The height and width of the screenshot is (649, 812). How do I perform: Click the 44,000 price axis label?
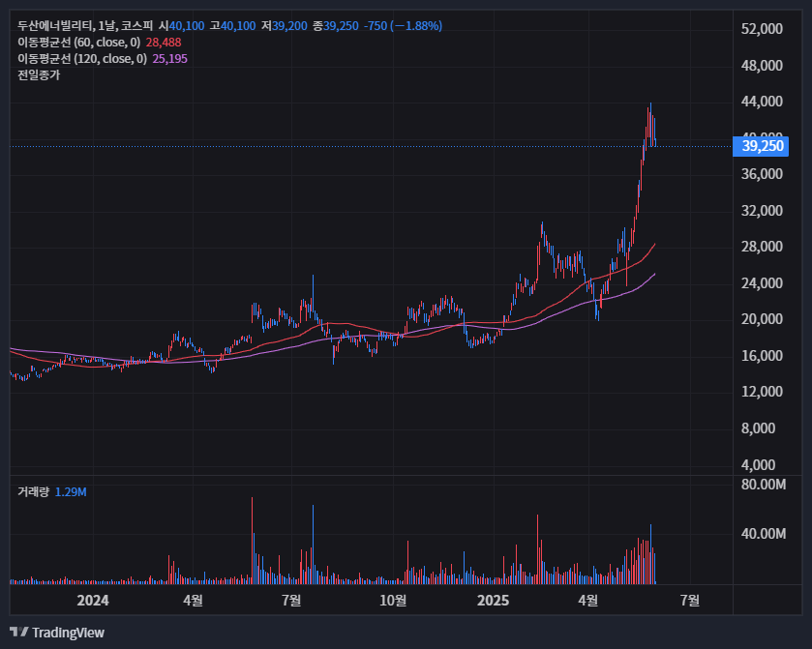point(762,102)
